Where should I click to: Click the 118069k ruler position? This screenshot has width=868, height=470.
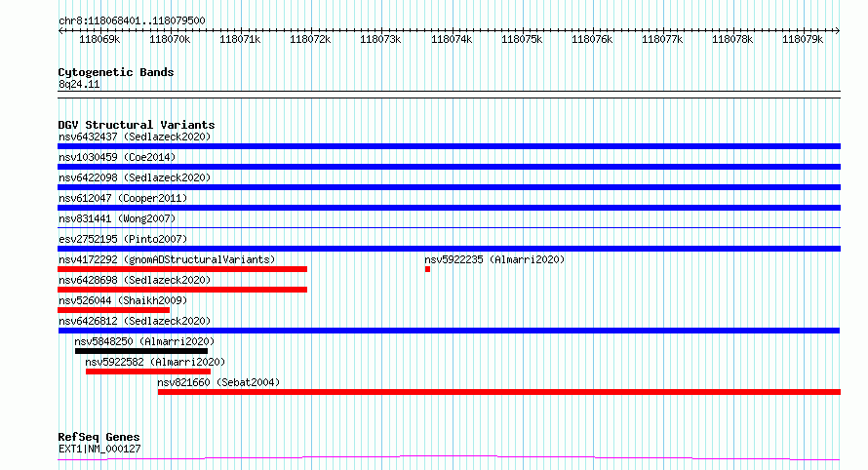tap(99, 39)
